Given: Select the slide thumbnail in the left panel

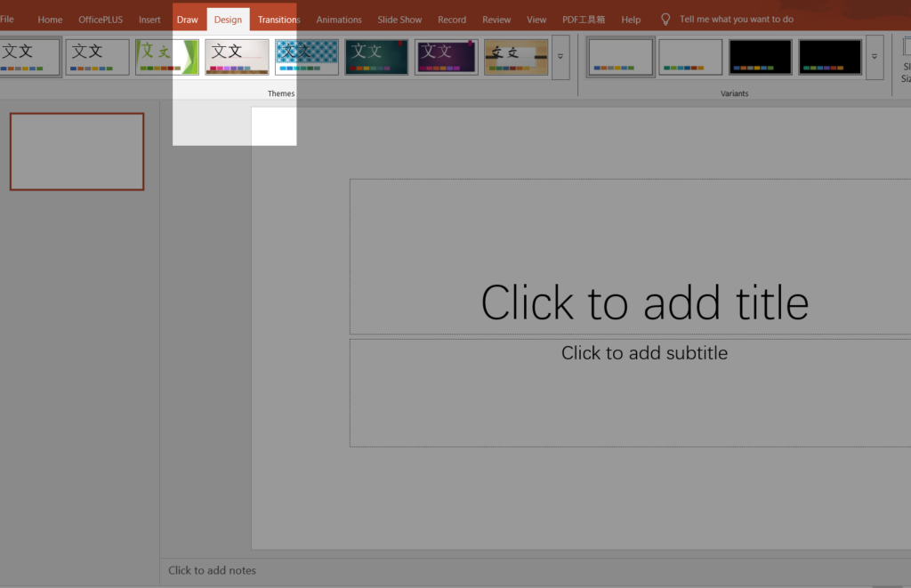Looking at the screenshot, I should point(77,151).
